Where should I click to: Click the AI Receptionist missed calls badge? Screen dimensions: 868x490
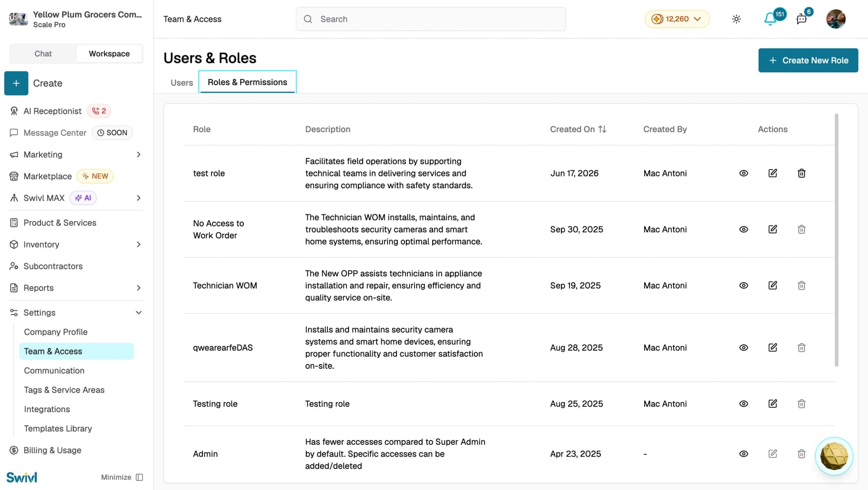click(99, 111)
